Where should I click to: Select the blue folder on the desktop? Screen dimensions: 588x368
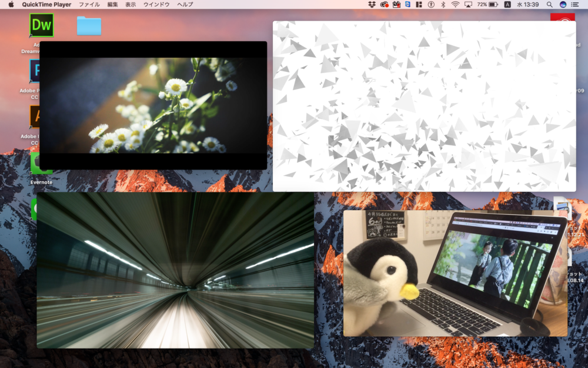[x=89, y=26]
